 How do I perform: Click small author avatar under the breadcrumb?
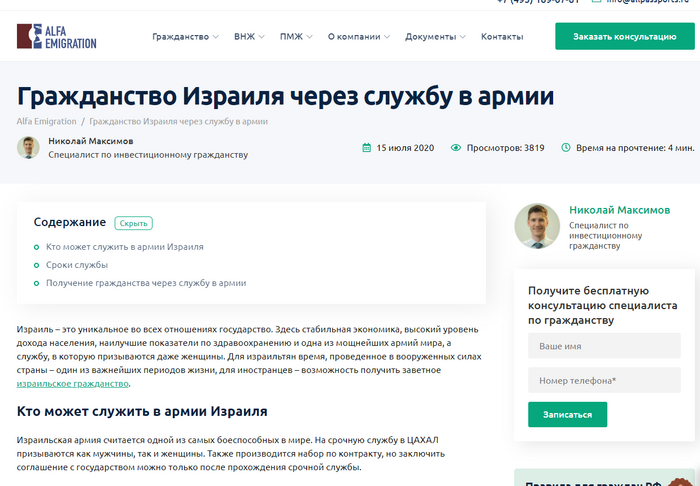tap(28, 147)
